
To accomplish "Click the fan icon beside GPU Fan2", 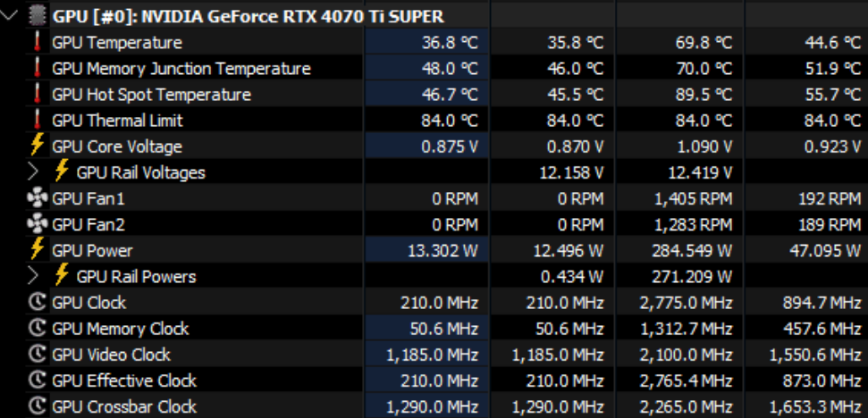I will (x=37, y=224).
